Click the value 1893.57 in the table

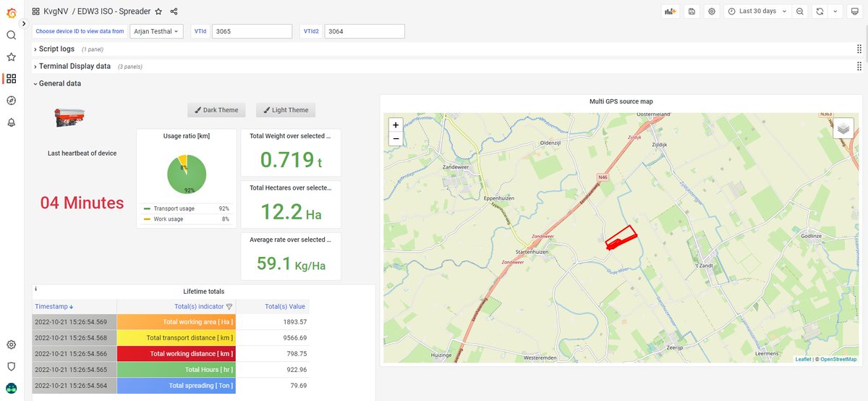tap(294, 322)
